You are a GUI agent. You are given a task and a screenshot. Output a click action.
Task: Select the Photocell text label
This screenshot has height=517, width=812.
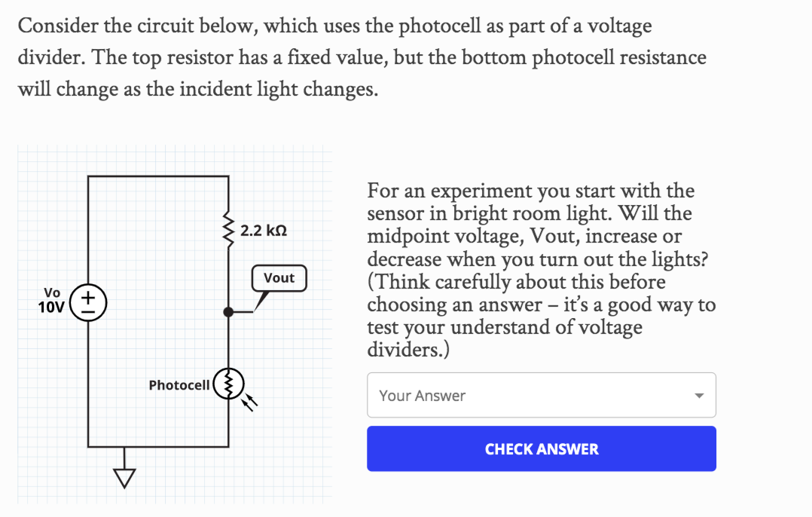(179, 384)
